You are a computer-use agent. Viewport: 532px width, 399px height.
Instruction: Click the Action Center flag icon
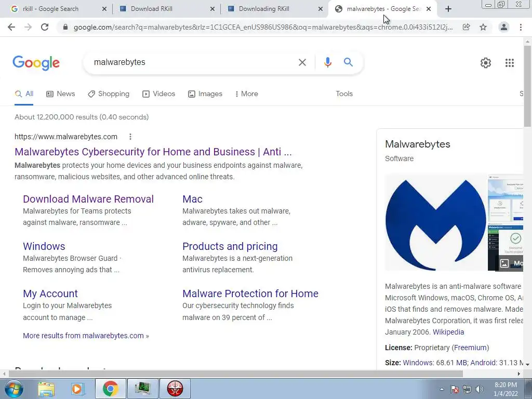[x=455, y=389]
